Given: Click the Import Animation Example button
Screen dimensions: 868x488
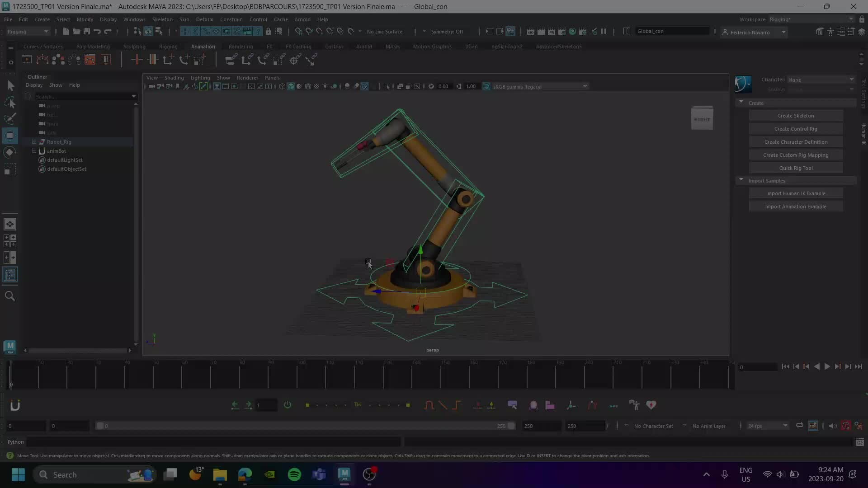Looking at the screenshot, I should tap(796, 206).
